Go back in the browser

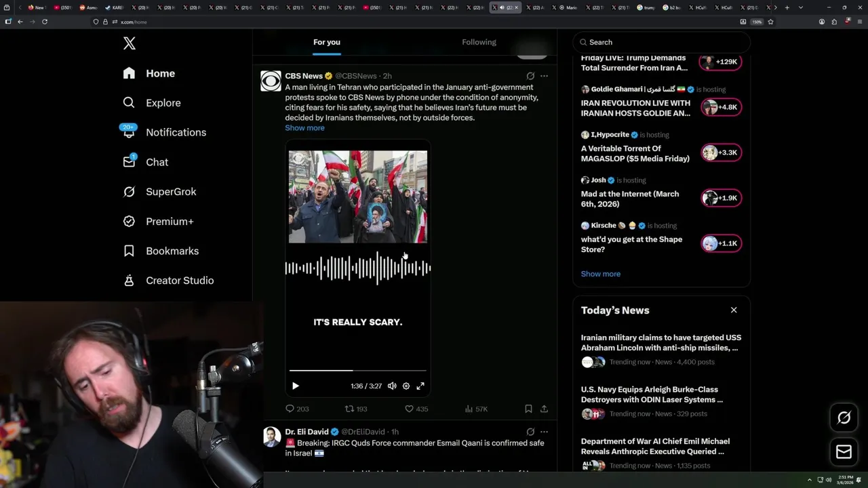[x=20, y=22]
